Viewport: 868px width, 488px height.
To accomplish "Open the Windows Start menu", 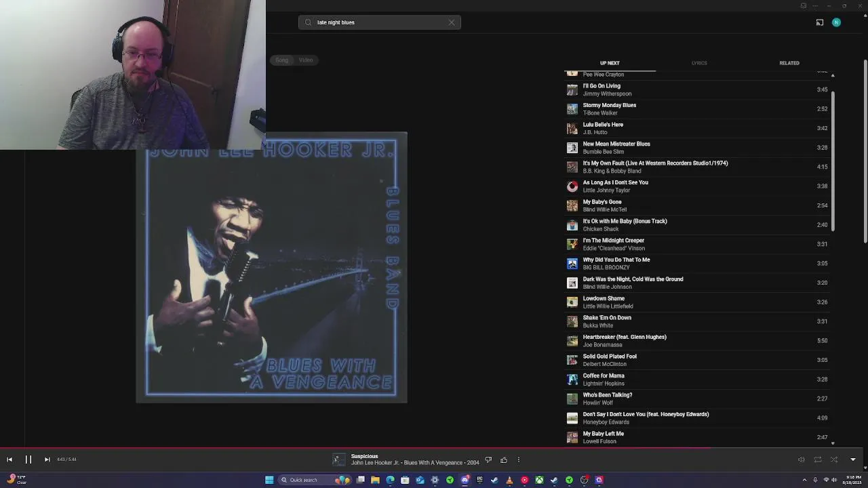I will point(269,480).
